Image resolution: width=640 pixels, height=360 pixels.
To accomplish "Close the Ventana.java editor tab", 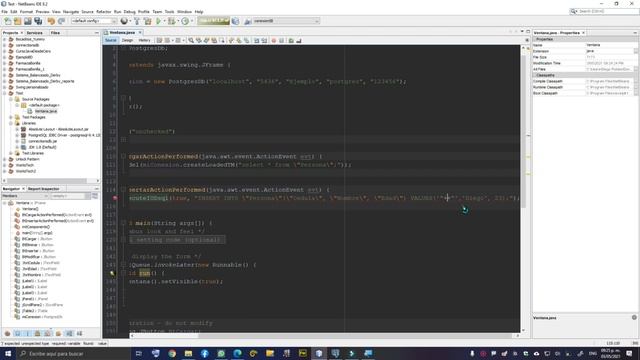I will [x=140, y=32].
